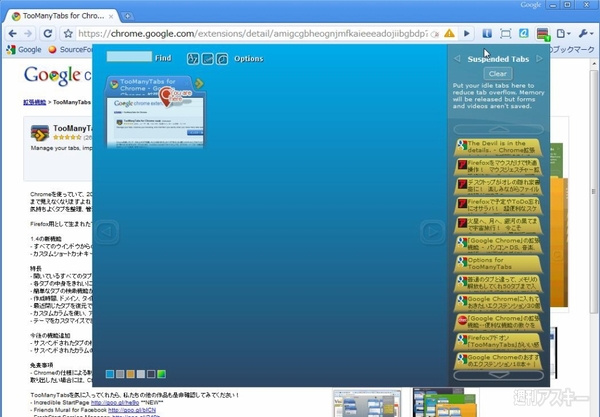The height and width of the screenshot is (417, 600).
Task: Open the second extension screenshot thumbnail at page bottom
Action: tap(446, 402)
